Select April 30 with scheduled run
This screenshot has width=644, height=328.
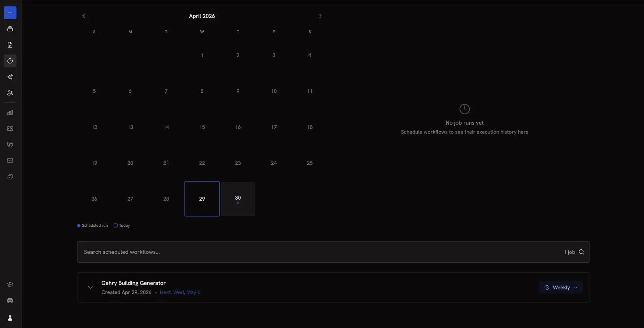point(238,199)
